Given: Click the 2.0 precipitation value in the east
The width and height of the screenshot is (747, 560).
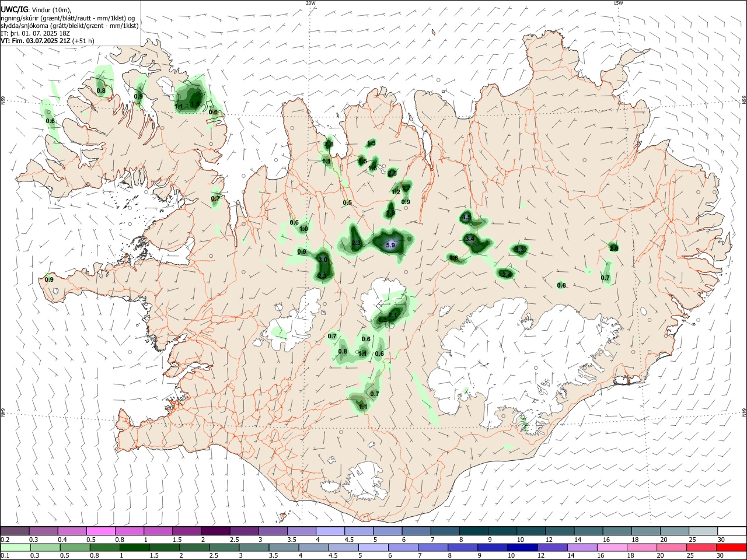Looking at the screenshot, I should click(x=614, y=249).
